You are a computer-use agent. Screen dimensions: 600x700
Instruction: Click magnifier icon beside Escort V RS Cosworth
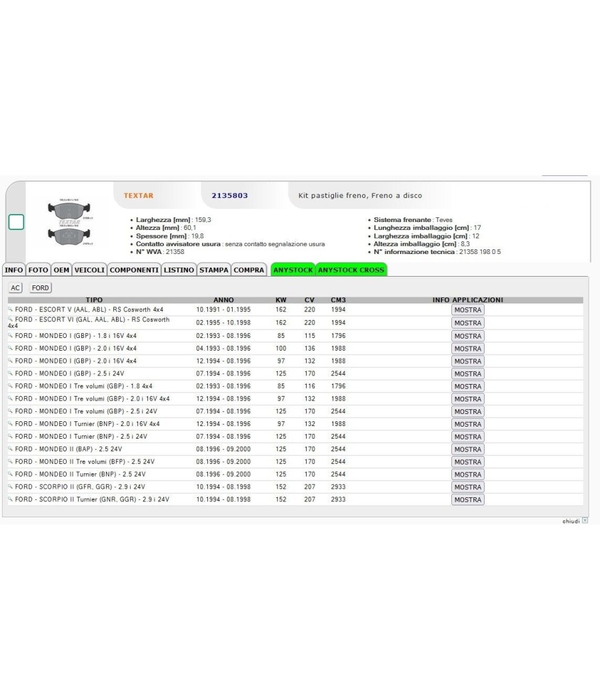tap(10, 309)
